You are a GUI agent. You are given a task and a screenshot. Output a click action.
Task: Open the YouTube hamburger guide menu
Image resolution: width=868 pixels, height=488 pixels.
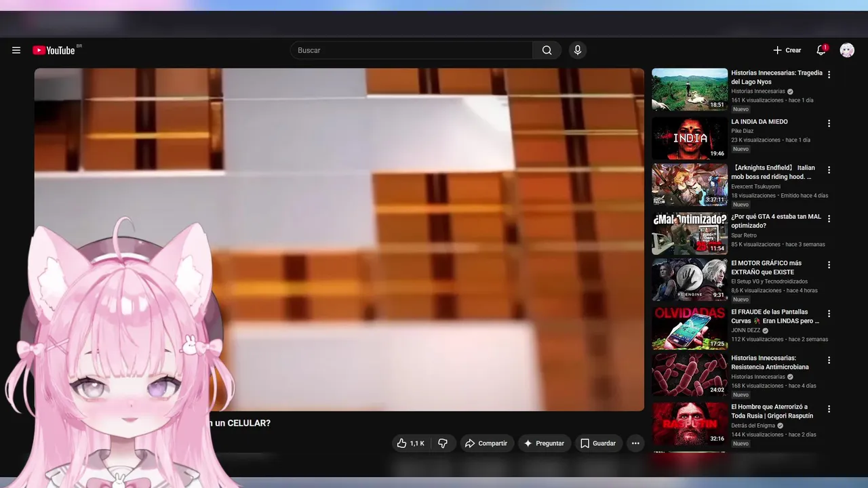[x=16, y=50]
